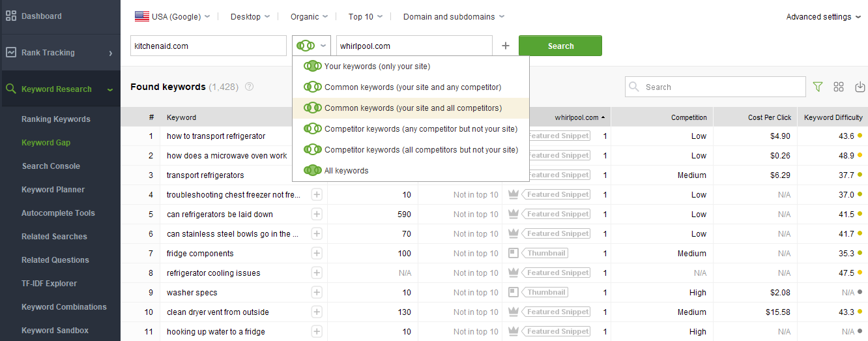
Task: Expand the Rank Tracking sidebar arrow
Action: click(x=111, y=53)
